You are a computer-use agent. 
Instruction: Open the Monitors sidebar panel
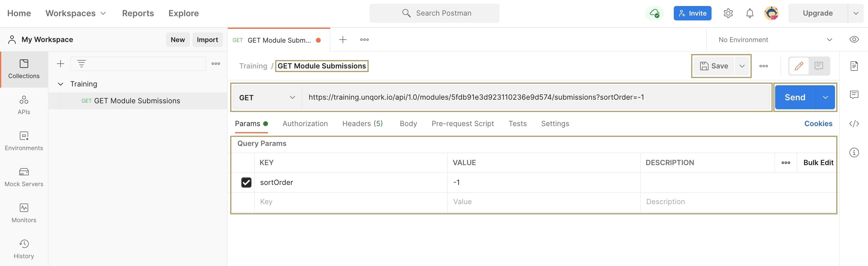[24, 213]
